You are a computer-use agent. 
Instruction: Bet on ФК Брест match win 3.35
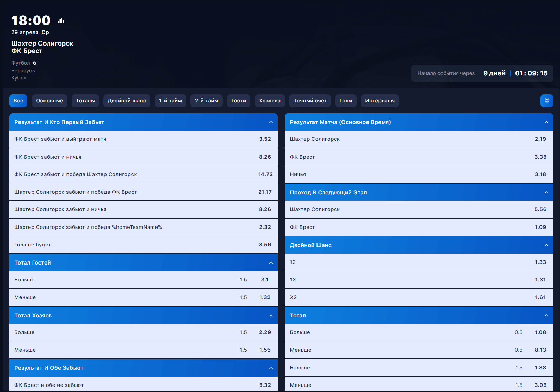click(419, 157)
